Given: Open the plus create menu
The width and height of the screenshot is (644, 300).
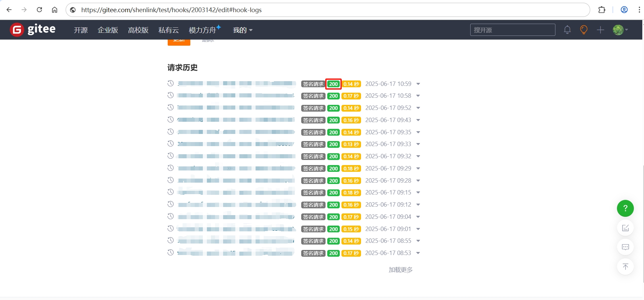Looking at the screenshot, I should click(600, 30).
